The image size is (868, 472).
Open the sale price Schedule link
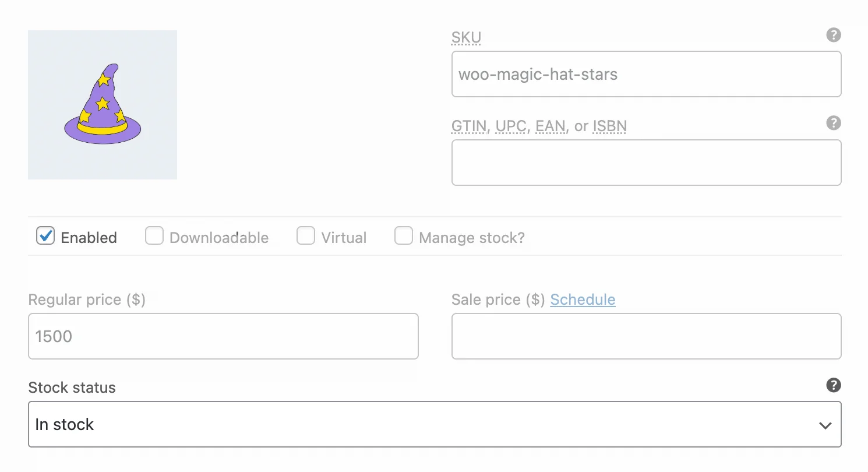(x=583, y=300)
